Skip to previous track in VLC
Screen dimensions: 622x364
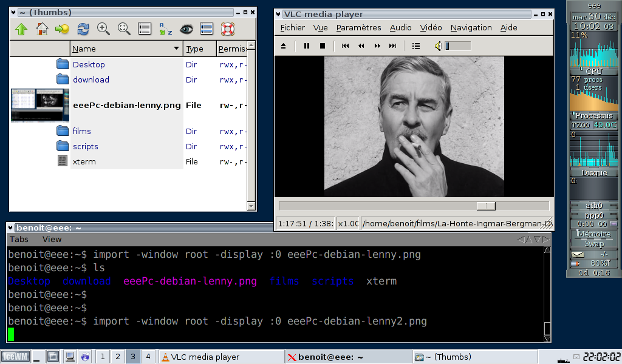coord(345,46)
